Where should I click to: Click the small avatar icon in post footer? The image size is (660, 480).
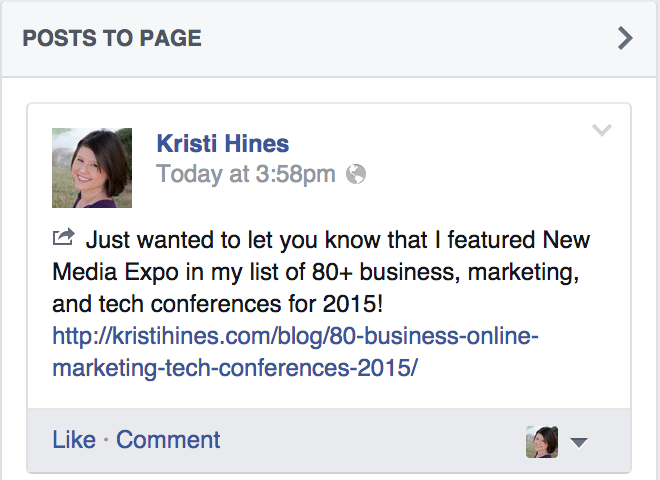[542, 441]
